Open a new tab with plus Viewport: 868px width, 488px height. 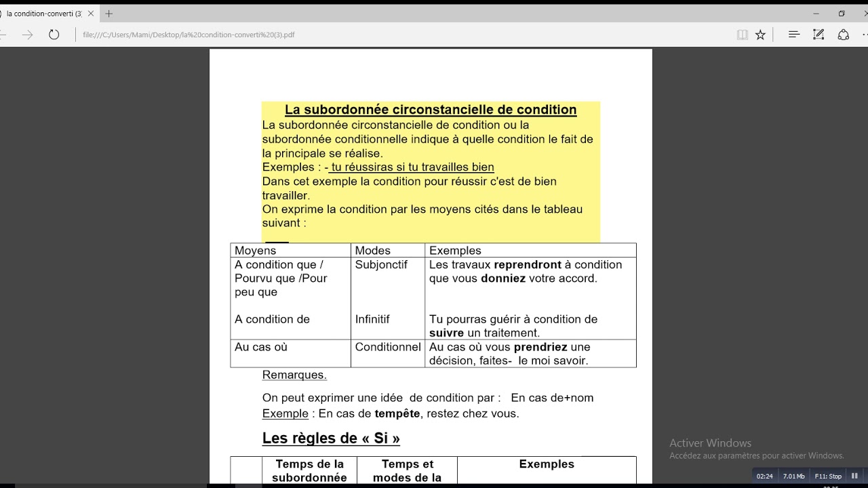click(108, 14)
